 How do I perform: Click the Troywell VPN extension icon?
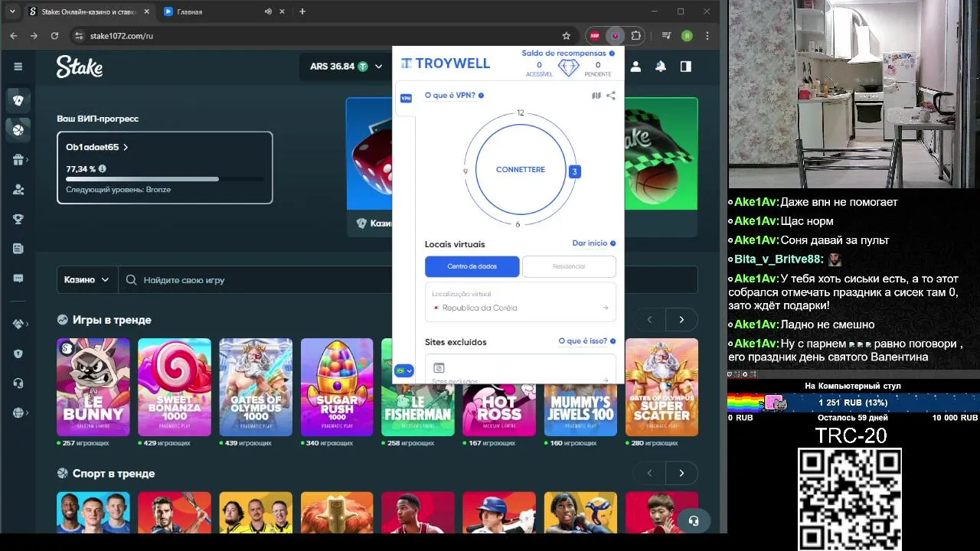pos(615,35)
